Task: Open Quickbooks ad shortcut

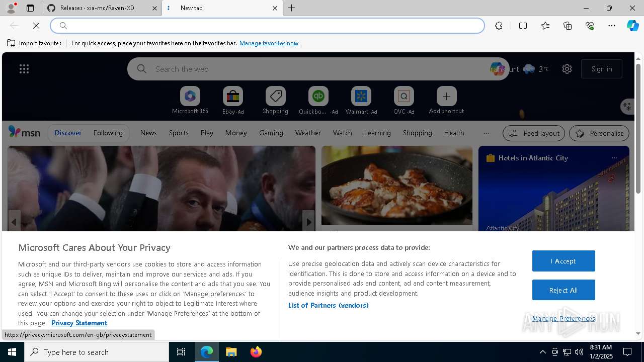Action: (x=318, y=100)
